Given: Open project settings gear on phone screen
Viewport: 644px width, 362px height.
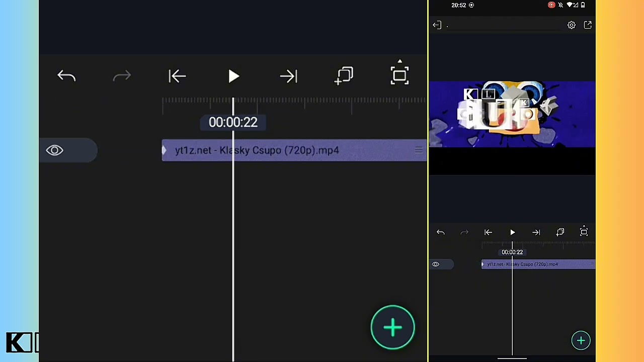Looking at the screenshot, I should click(572, 25).
